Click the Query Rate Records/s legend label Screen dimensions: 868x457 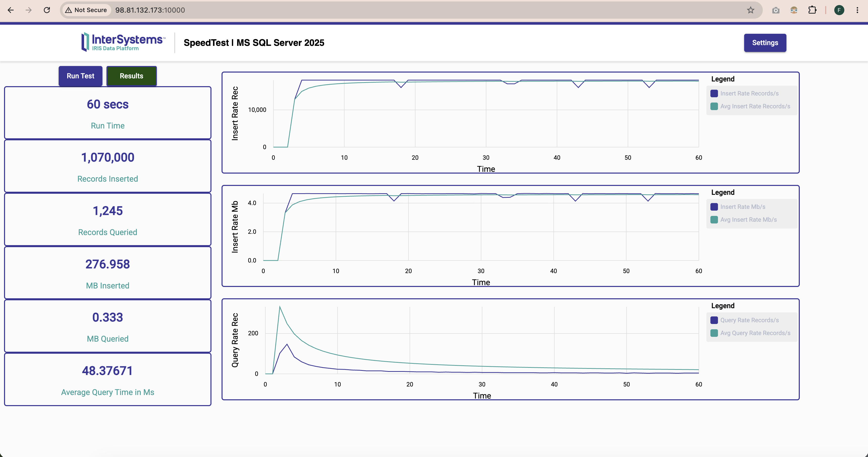point(749,320)
